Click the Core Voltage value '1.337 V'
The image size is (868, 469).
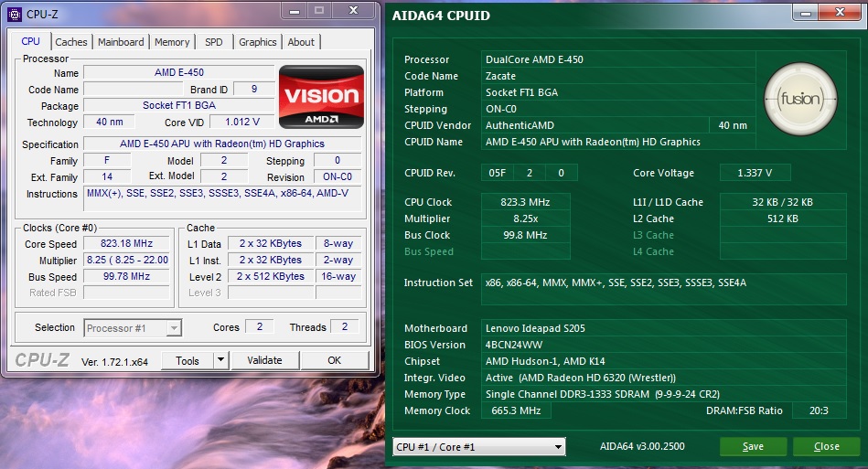pos(755,173)
